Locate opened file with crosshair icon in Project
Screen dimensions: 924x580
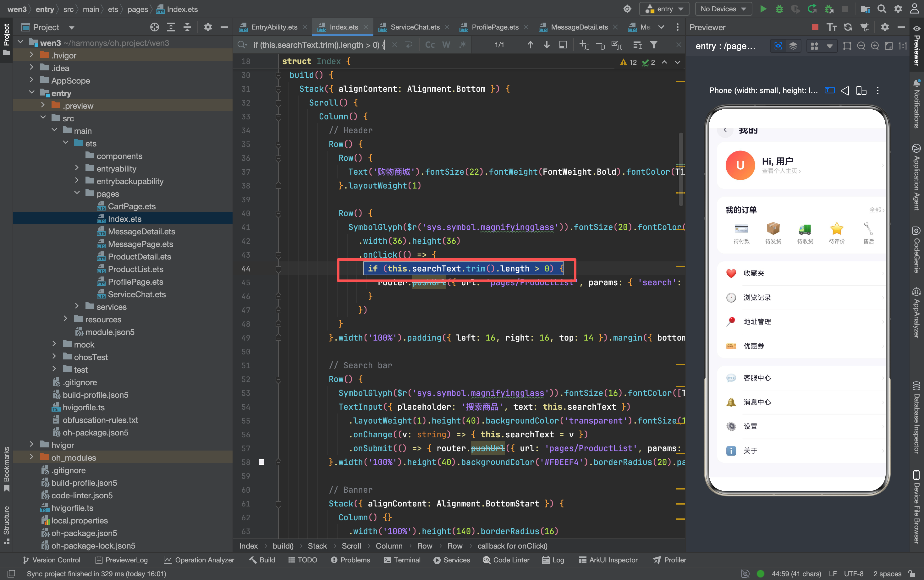pyautogui.click(x=154, y=27)
